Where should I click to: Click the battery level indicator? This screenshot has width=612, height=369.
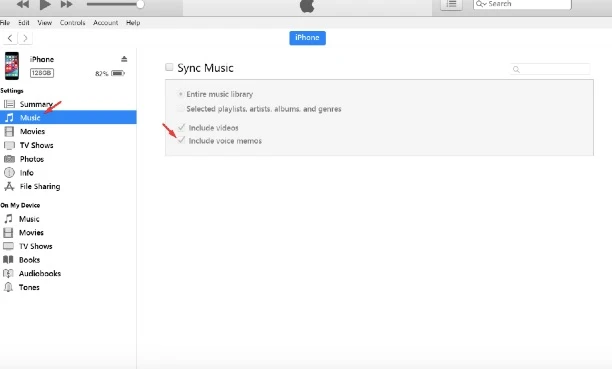(118, 73)
